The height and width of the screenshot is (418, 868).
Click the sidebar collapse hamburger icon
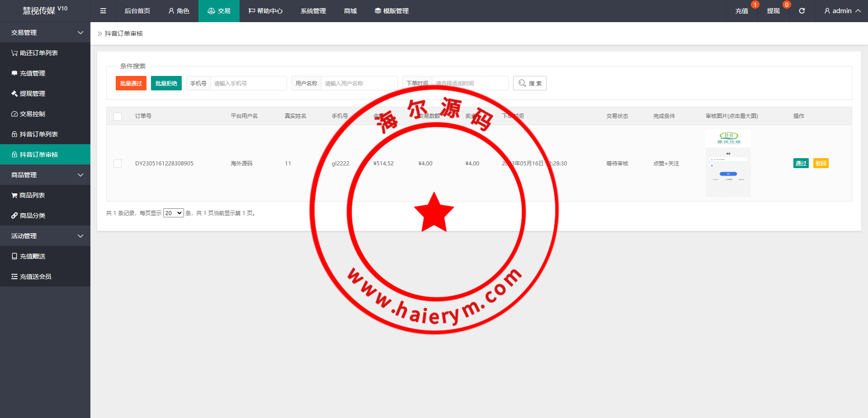[103, 11]
